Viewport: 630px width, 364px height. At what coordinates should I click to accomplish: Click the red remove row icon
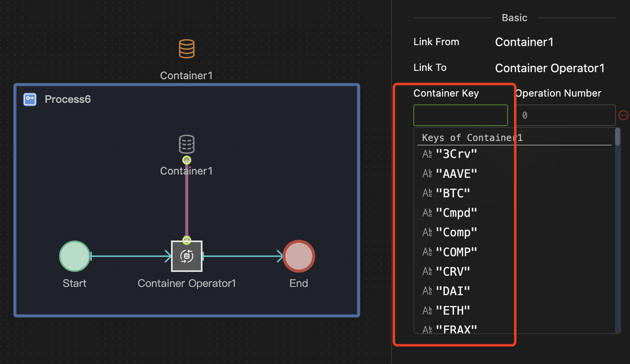pyautogui.click(x=623, y=115)
